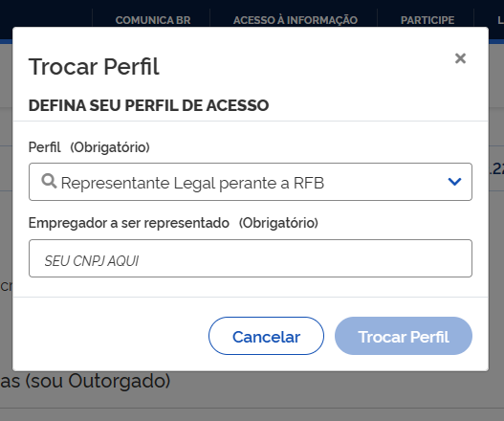Click the Trocar Perfil dialog title
Screen dimensions: 504x421
94,67
